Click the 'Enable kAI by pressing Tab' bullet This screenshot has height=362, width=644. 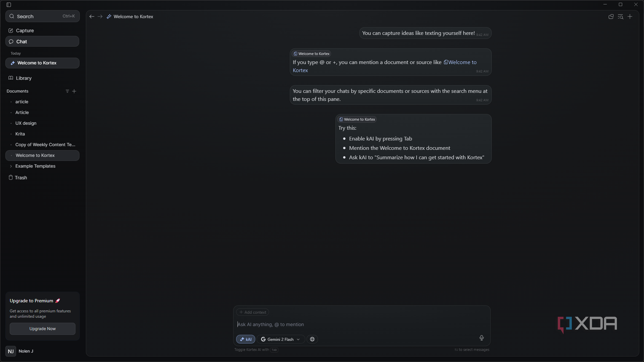click(x=380, y=139)
